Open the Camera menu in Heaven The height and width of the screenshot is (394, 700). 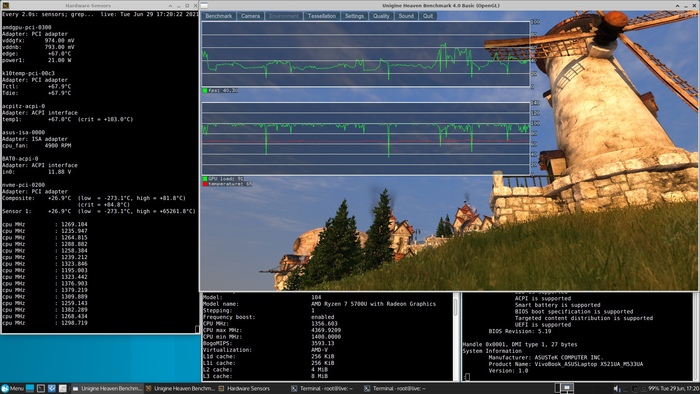pos(250,16)
